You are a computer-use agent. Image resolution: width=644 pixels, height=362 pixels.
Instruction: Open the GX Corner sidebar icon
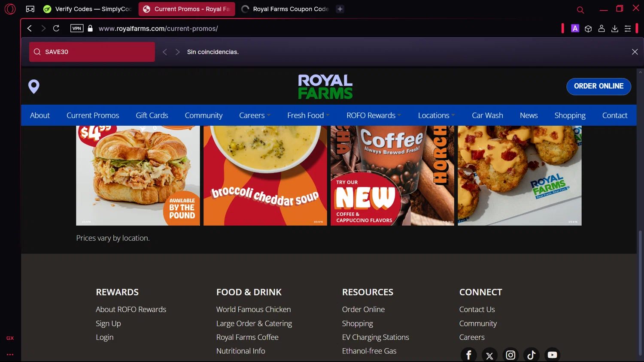(10, 338)
